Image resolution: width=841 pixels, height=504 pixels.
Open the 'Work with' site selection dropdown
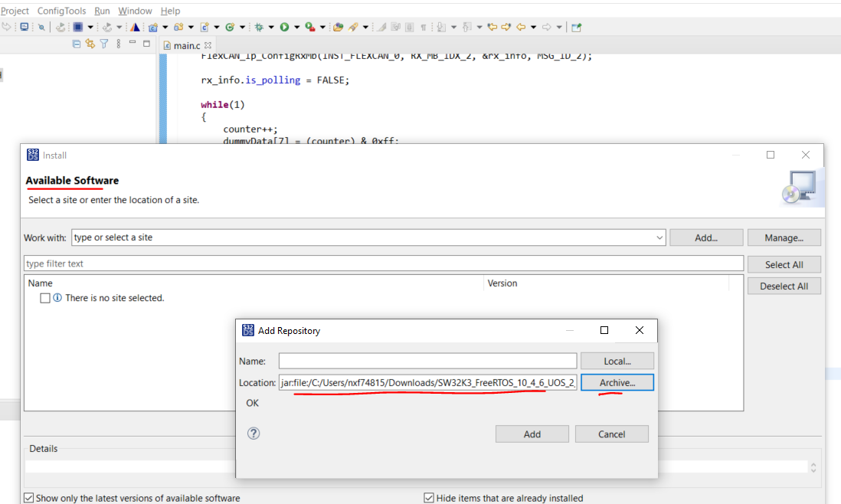[x=659, y=237]
